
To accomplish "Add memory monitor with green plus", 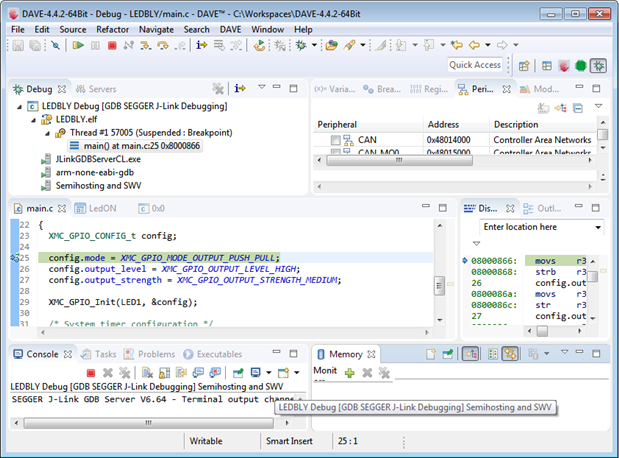I will click(x=349, y=373).
